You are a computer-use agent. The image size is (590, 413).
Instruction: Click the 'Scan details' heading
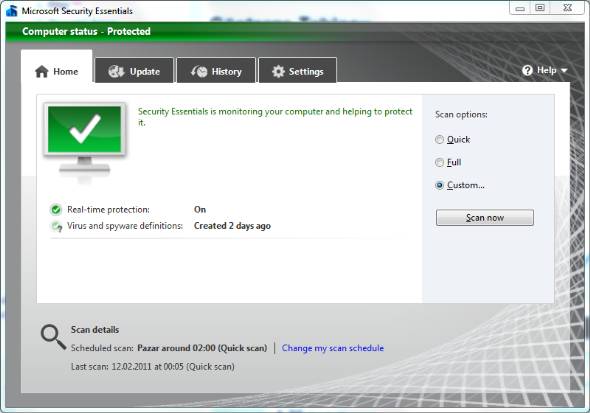point(95,330)
